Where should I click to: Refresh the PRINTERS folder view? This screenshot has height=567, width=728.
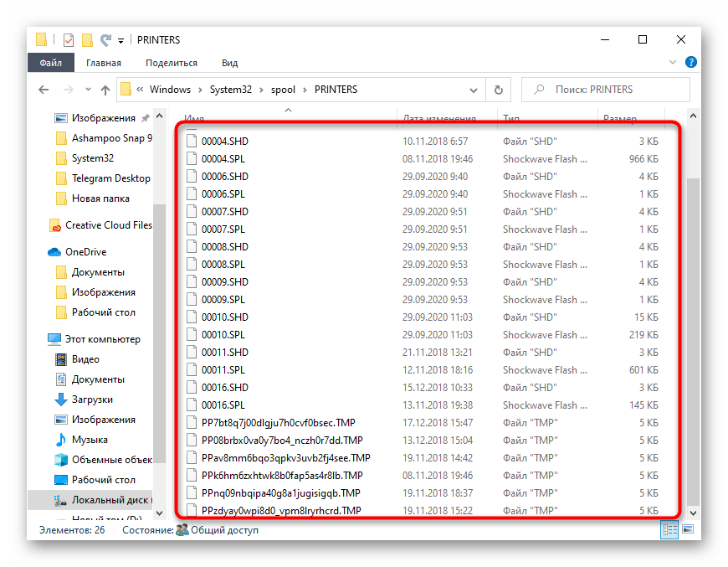point(496,89)
